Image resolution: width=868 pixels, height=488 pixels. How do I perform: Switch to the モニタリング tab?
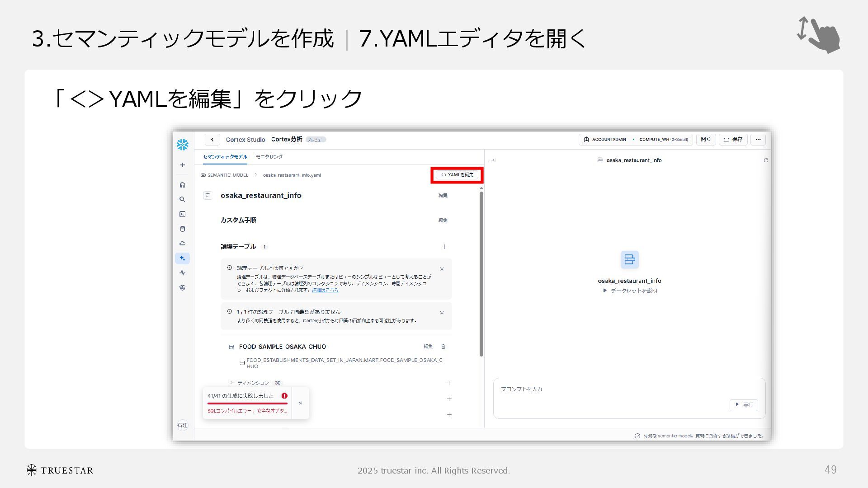(269, 157)
